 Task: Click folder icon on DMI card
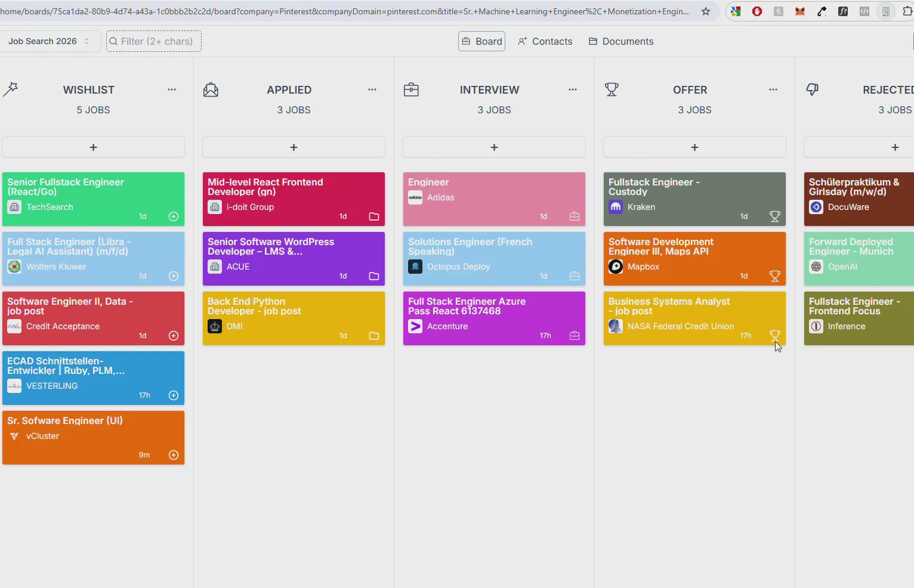point(374,336)
